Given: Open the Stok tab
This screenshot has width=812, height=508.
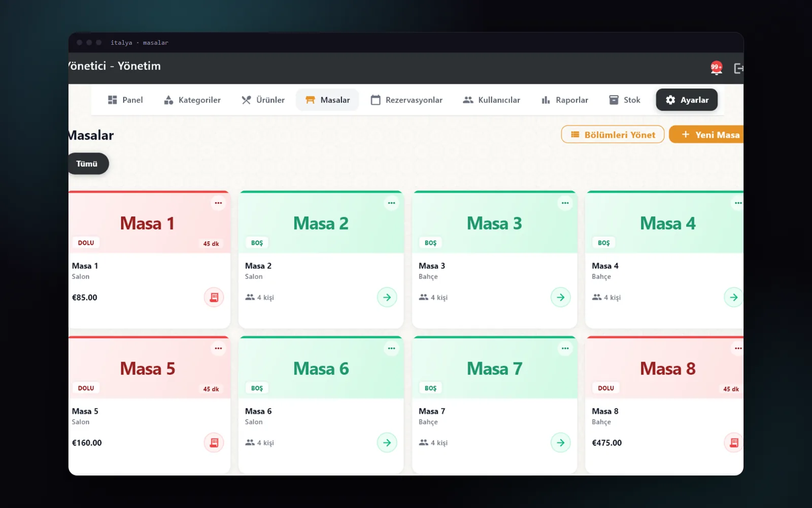Looking at the screenshot, I should click(x=625, y=100).
